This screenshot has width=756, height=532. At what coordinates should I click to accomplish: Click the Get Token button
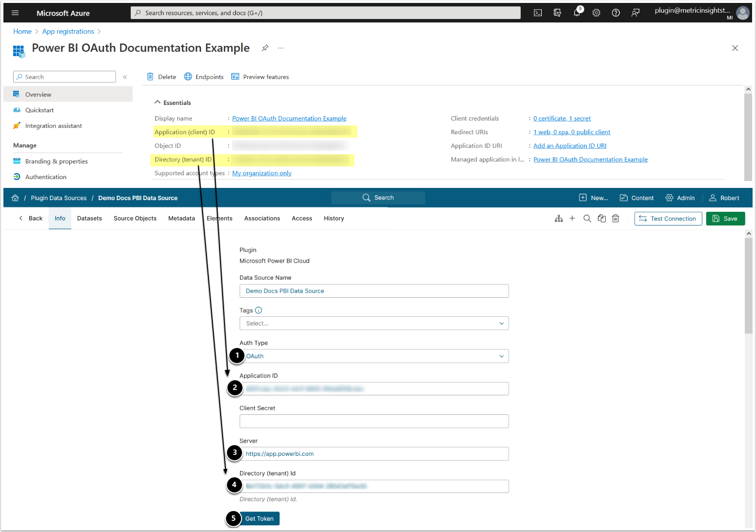tap(259, 519)
